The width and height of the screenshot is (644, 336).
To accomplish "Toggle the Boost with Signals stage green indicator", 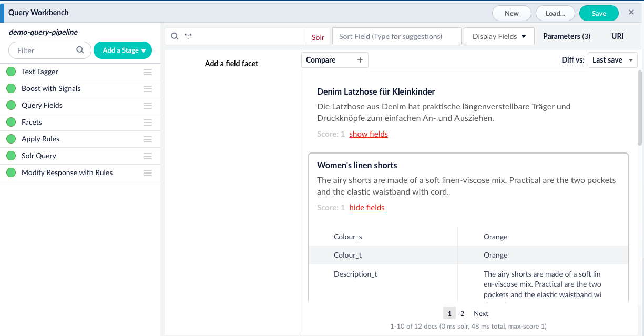I will coord(11,89).
